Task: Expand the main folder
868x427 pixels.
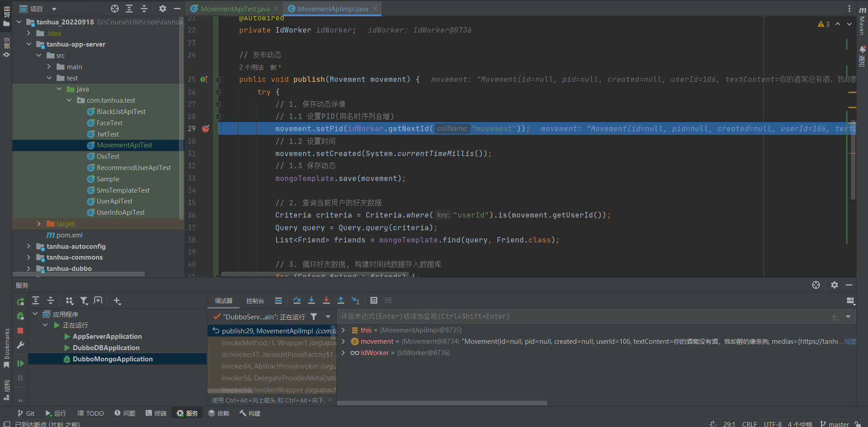Action: (x=49, y=66)
